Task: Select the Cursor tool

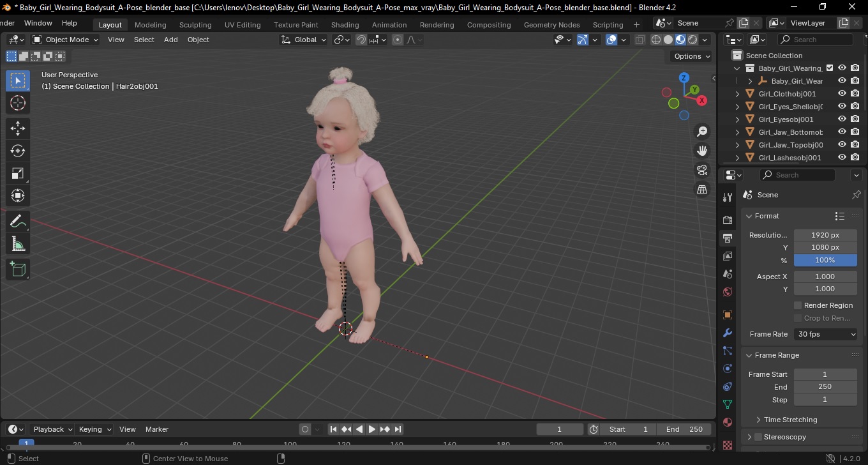Action: click(18, 103)
